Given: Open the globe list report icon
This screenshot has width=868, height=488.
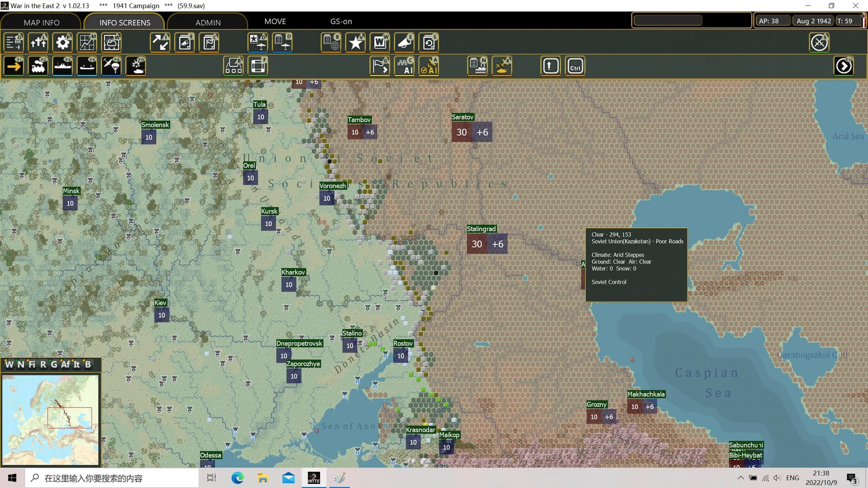Looking at the screenshot, I should tap(331, 42).
